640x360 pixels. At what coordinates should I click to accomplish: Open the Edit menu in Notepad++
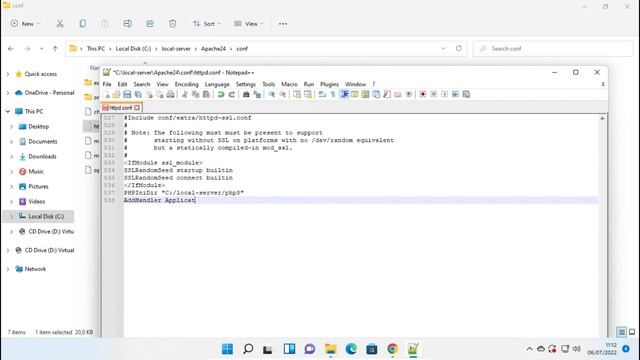click(x=122, y=84)
